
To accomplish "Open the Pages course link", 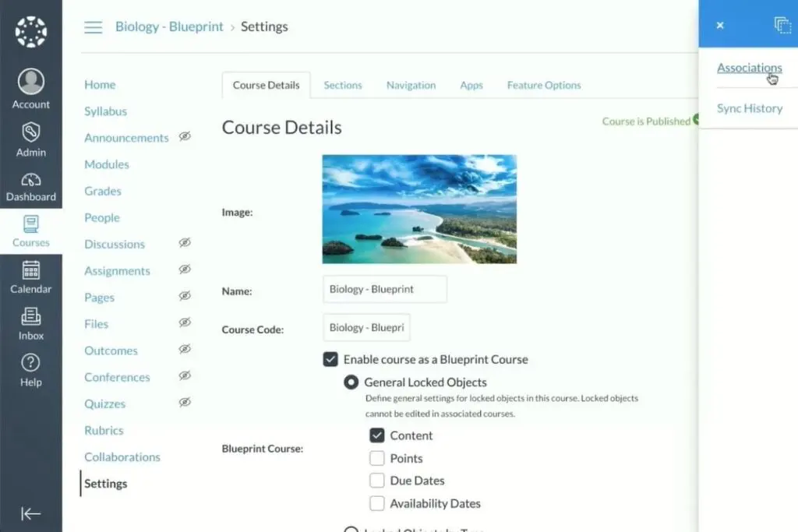I will [99, 298].
